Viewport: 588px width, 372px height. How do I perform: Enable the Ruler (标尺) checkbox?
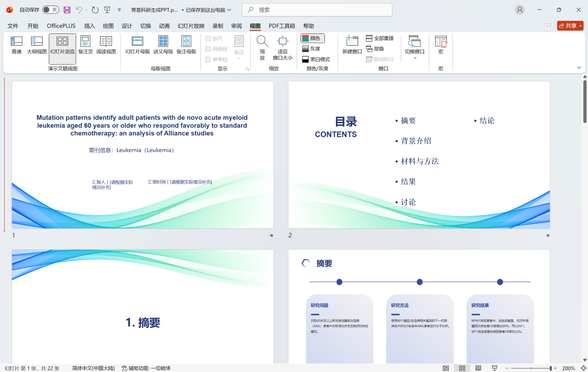208,39
